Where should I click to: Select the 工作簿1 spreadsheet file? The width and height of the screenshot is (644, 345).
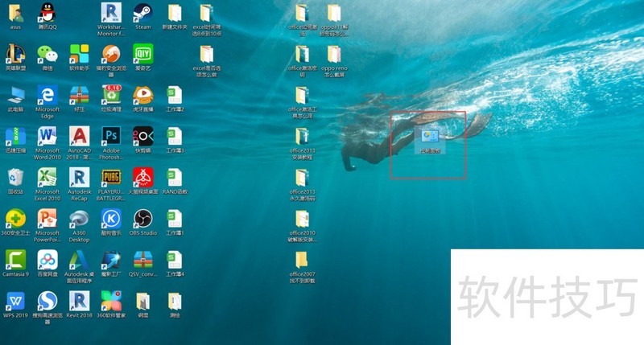pos(175,219)
